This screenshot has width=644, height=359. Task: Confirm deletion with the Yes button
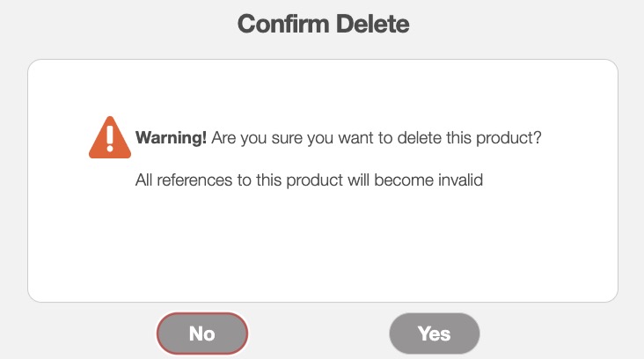tap(435, 333)
